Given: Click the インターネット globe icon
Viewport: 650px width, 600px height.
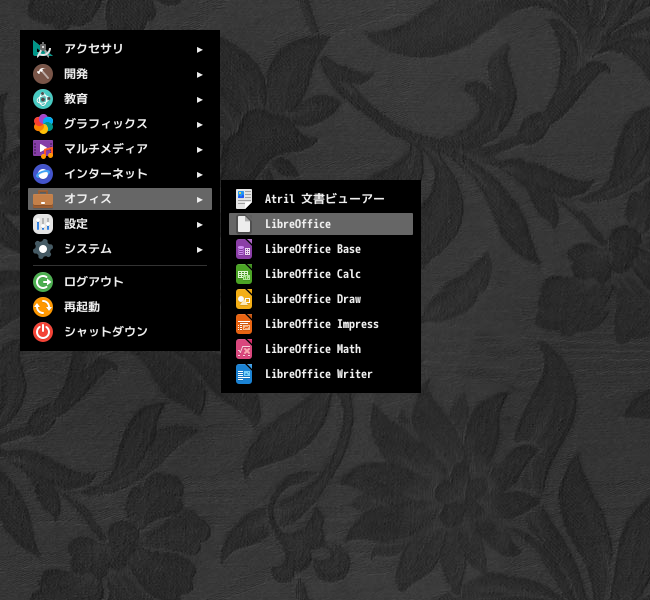Looking at the screenshot, I should coord(43,174).
